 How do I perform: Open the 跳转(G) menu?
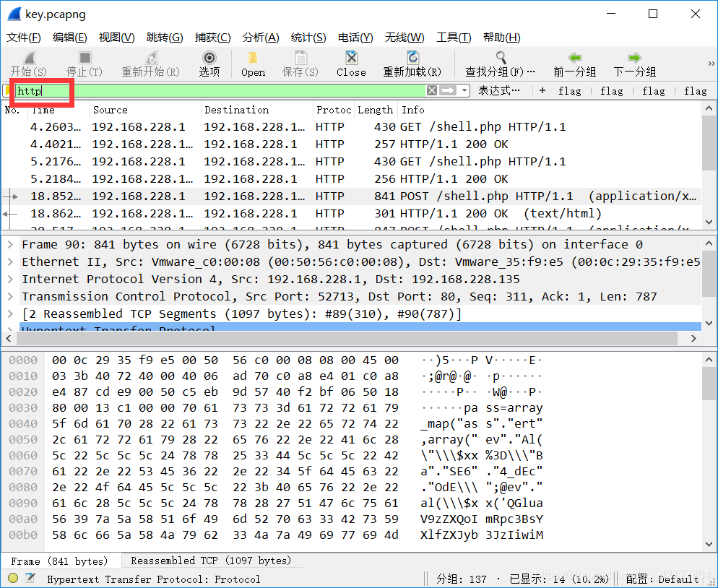(x=165, y=38)
